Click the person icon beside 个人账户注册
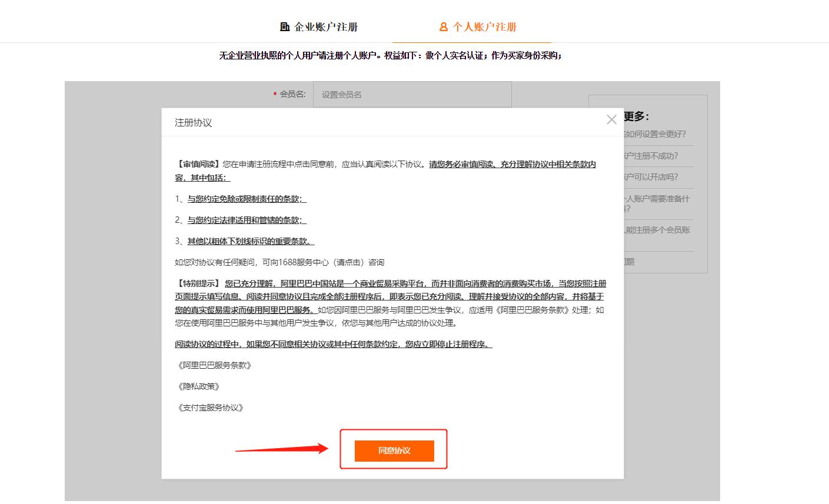Viewport: 829px width, 504px height. pyautogui.click(x=444, y=27)
